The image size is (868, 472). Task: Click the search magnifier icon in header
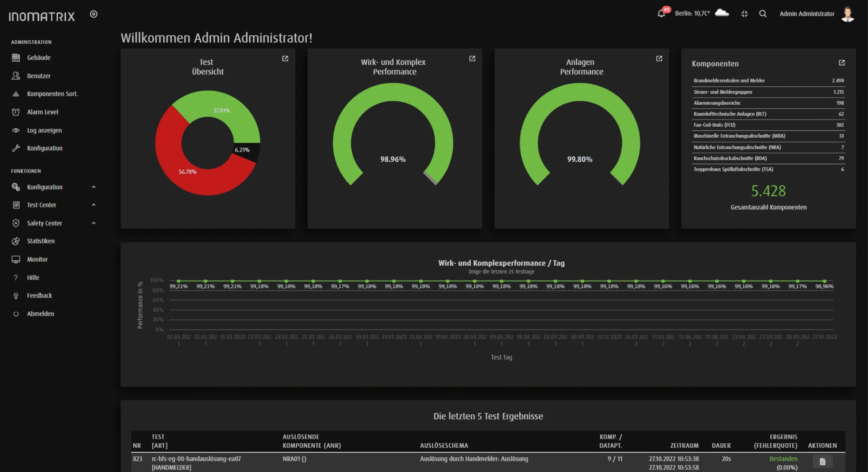763,14
